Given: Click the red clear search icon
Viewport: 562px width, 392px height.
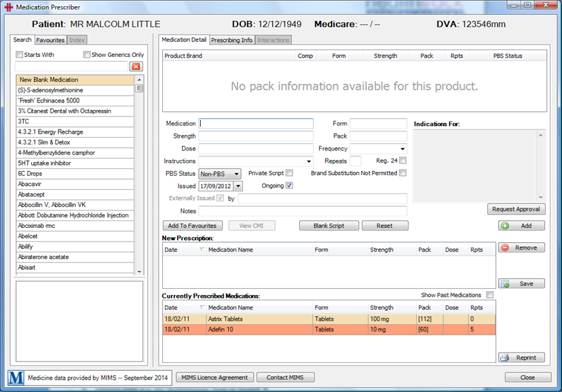Looking at the screenshot, I should point(136,66).
